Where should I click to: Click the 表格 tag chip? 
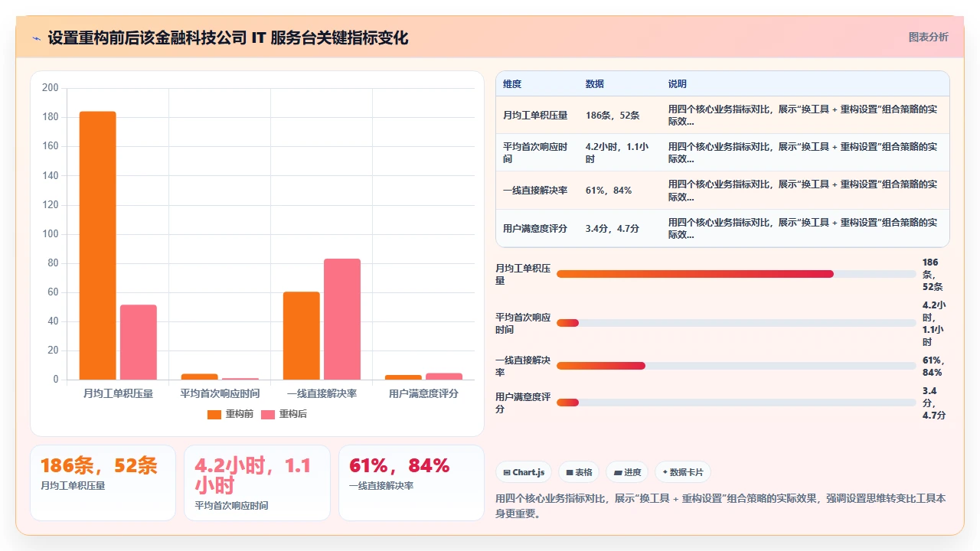coord(579,472)
